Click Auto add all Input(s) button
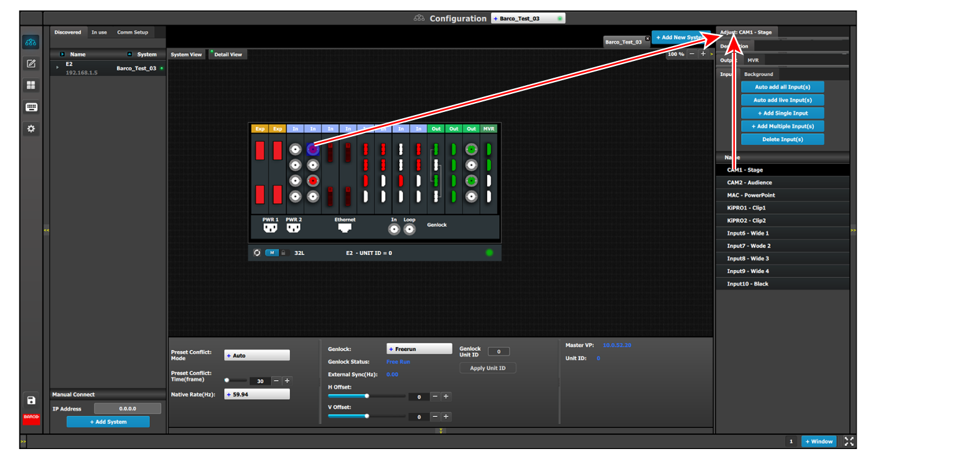Image resolution: width=980 pixels, height=459 pixels. 783,87
